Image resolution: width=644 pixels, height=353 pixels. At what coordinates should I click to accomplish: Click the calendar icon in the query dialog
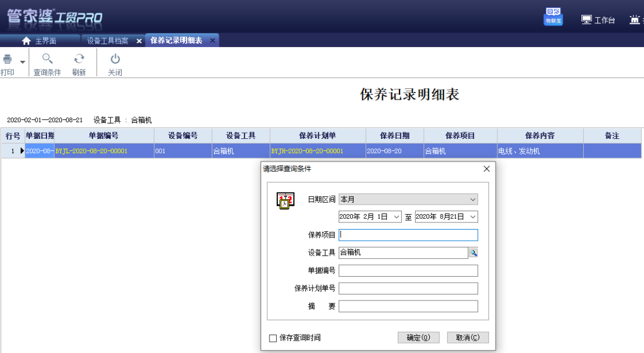click(x=285, y=200)
